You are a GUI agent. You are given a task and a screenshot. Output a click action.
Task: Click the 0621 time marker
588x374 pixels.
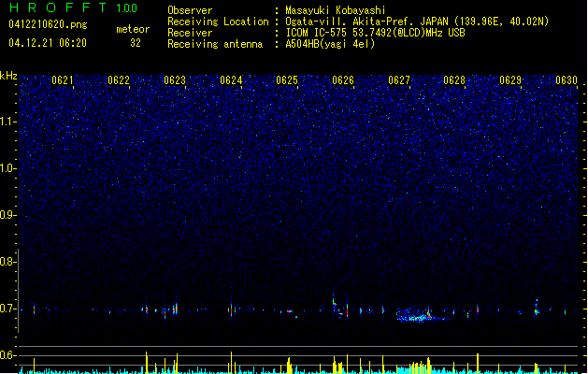[x=63, y=80]
